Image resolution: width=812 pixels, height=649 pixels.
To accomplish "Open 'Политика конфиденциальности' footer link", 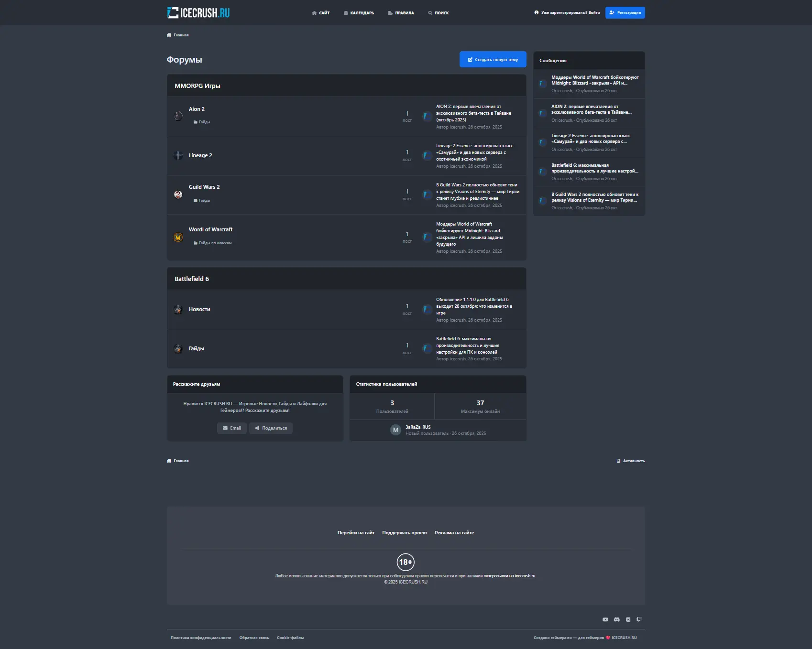I will click(201, 638).
